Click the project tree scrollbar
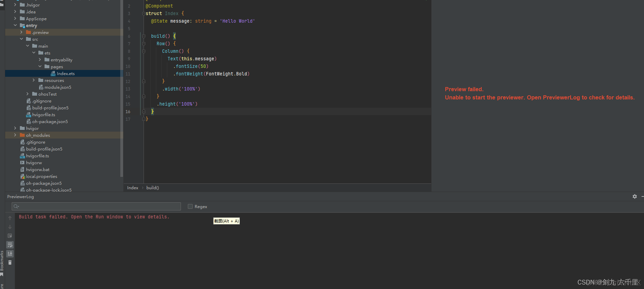 (121, 88)
